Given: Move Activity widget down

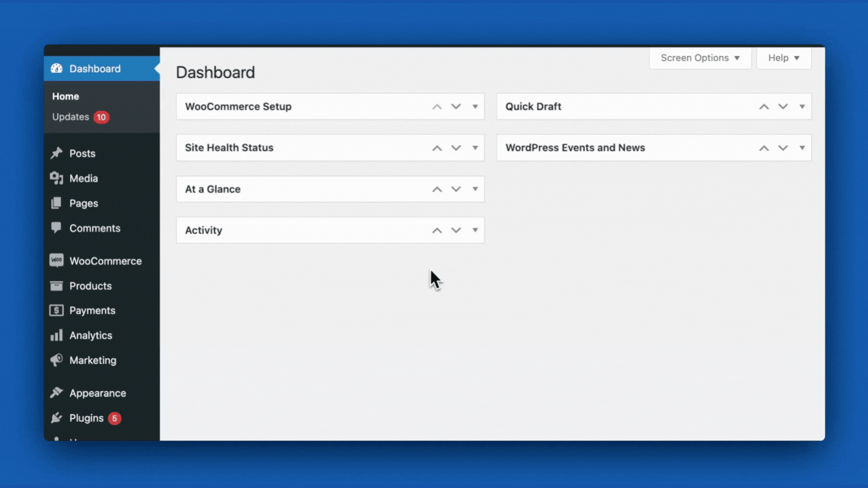Looking at the screenshot, I should [456, 230].
